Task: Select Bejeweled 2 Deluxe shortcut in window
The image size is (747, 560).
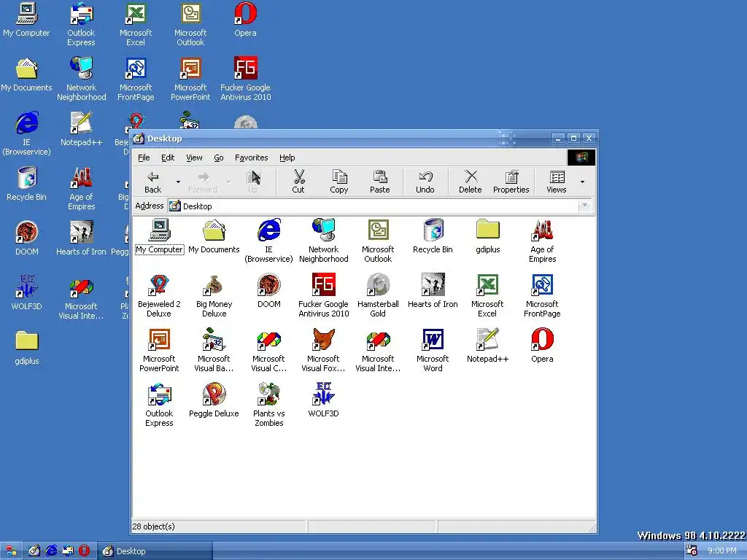Action: pos(159,295)
